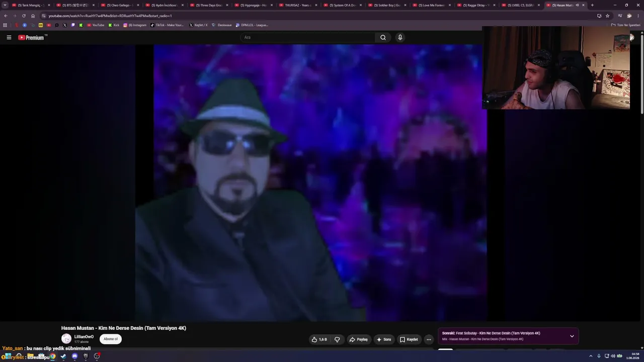The height and width of the screenshot is (362, 644).
Task: Switch to the Cheo Gallego tab
Action: pyautogui.click(x=119, y=5)
